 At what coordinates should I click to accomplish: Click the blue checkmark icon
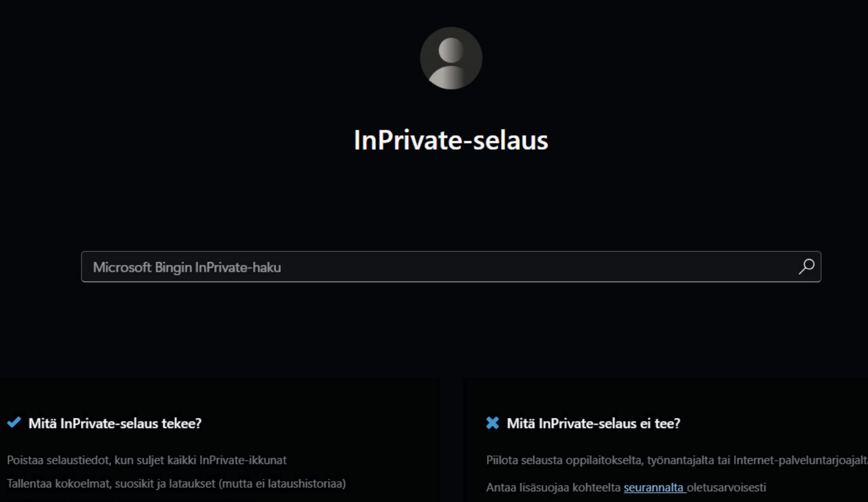(13, 423)
